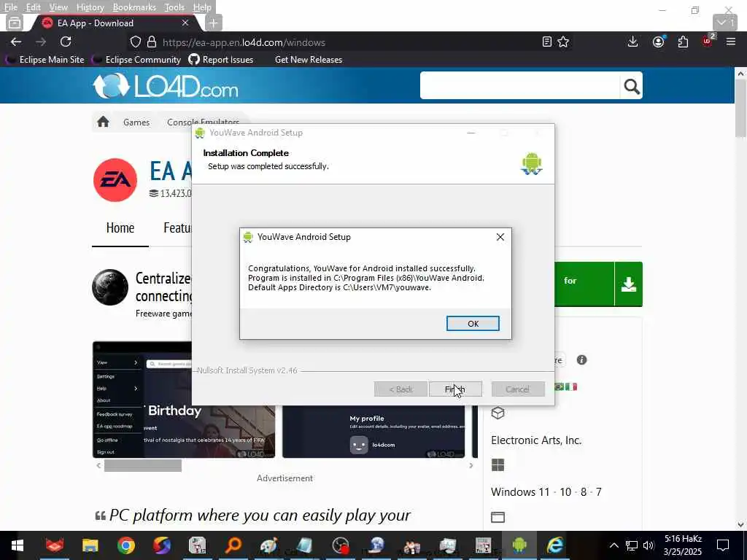Open the View menu
The width and height of the screenshot is (747, 560).
click(58, 7)
